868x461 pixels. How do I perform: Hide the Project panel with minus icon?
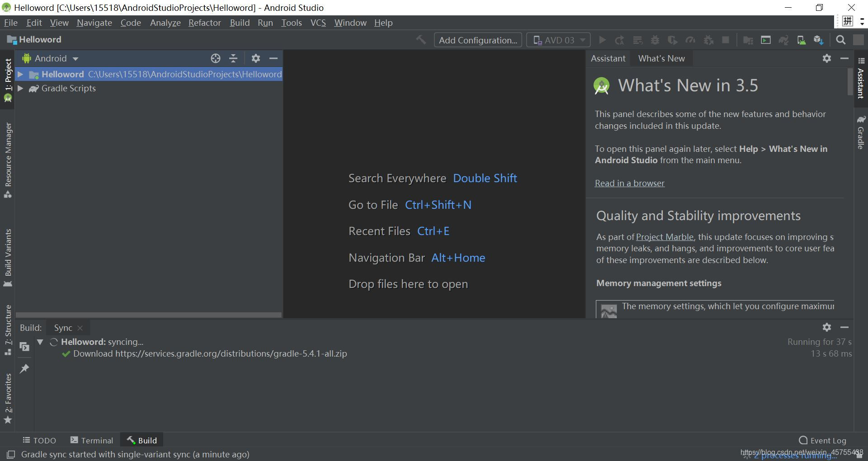[274, 58]
